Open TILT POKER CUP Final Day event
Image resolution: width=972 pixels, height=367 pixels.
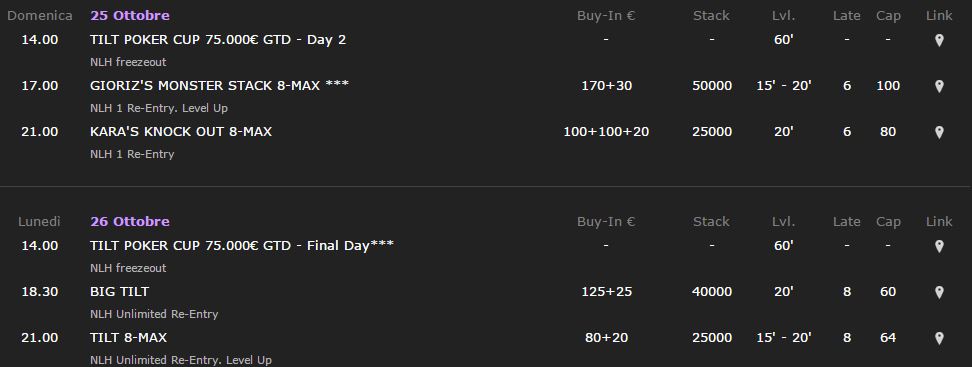pyautogui.click(x=242, y=245)
